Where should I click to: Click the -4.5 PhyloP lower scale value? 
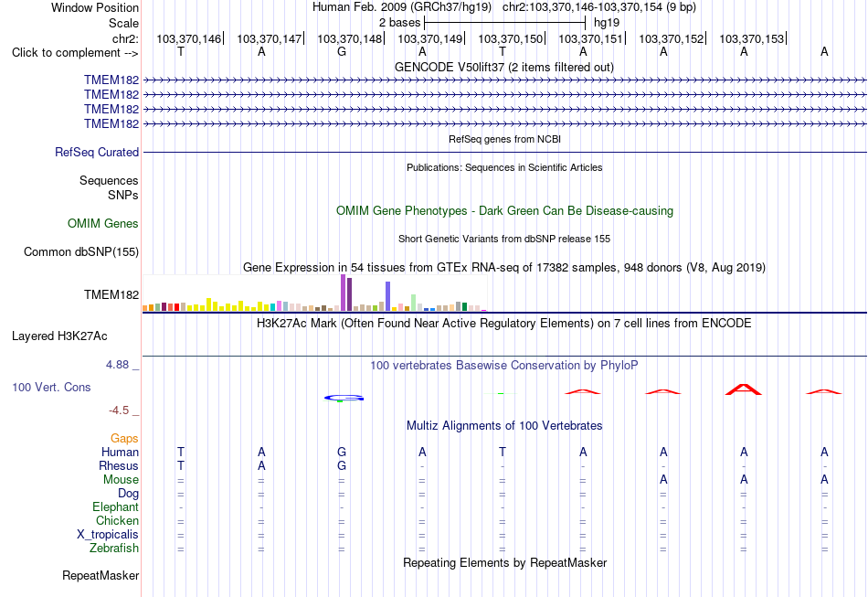point(119,410)
